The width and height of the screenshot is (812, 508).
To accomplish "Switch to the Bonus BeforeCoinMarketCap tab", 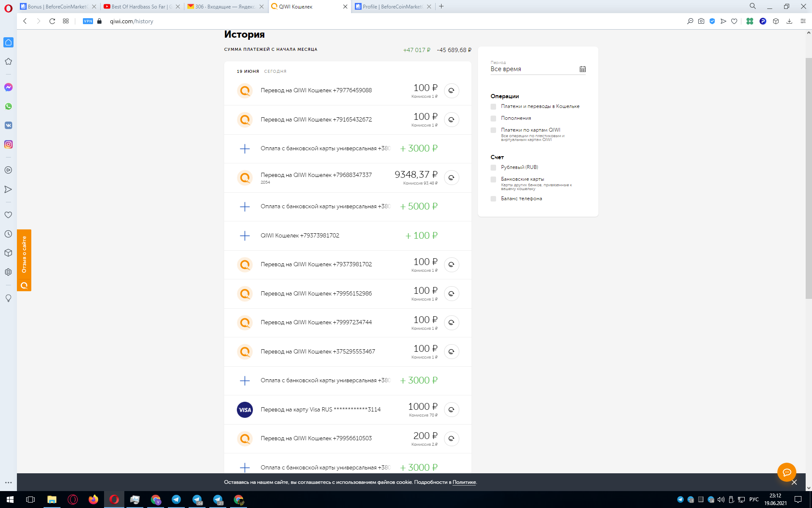I will point(58,6).
